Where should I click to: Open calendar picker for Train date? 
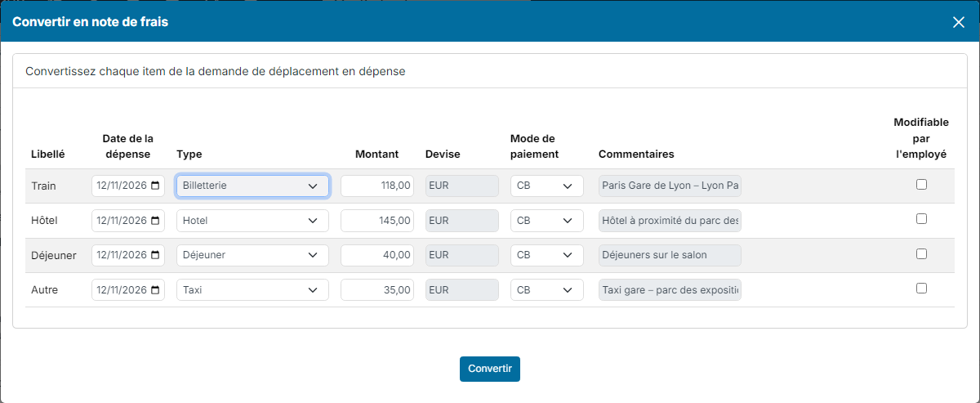coord(156,186)
